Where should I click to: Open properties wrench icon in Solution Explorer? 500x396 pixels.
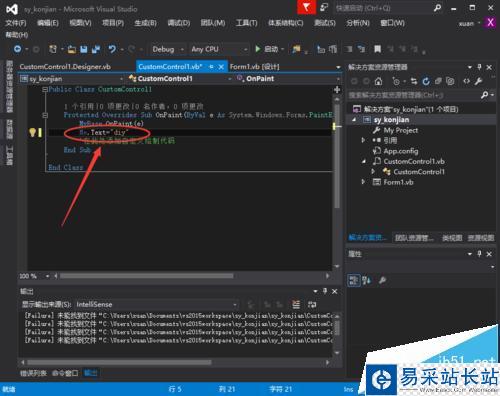tap(478, 81)
